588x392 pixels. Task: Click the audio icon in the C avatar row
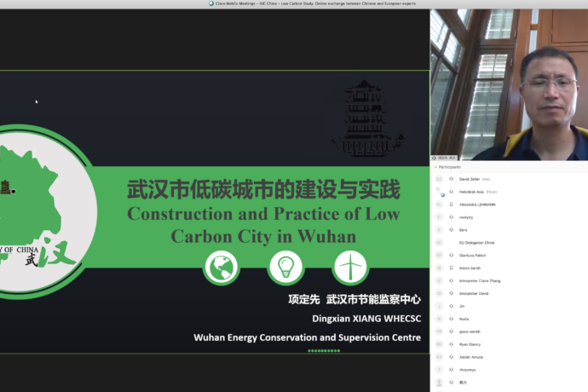point(451,217)
